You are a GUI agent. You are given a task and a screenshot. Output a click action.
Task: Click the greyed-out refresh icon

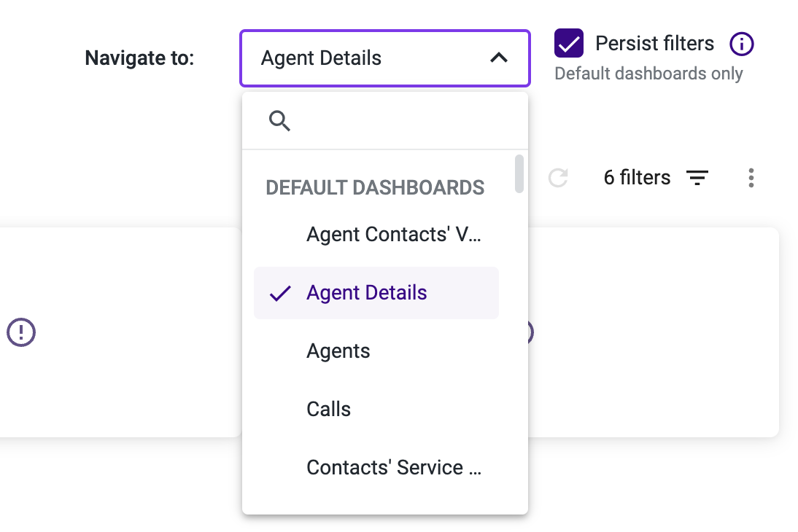[x=558, y=178]
